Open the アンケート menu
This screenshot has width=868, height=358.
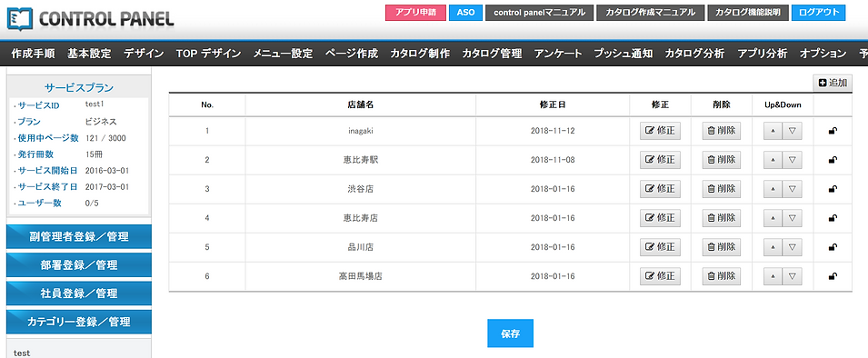coord(558,54)
